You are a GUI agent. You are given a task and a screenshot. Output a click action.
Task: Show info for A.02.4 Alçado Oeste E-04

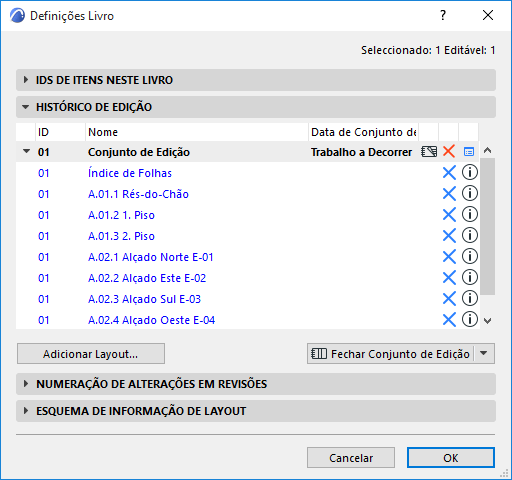pyautogui.click(x=470, y=319)
